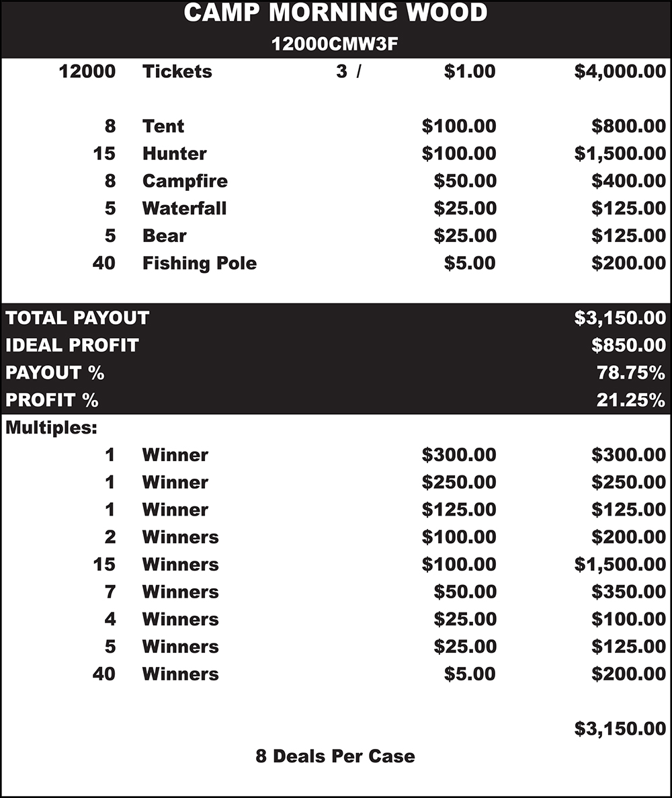Select the Hunter prize label

tap(174, 153)
